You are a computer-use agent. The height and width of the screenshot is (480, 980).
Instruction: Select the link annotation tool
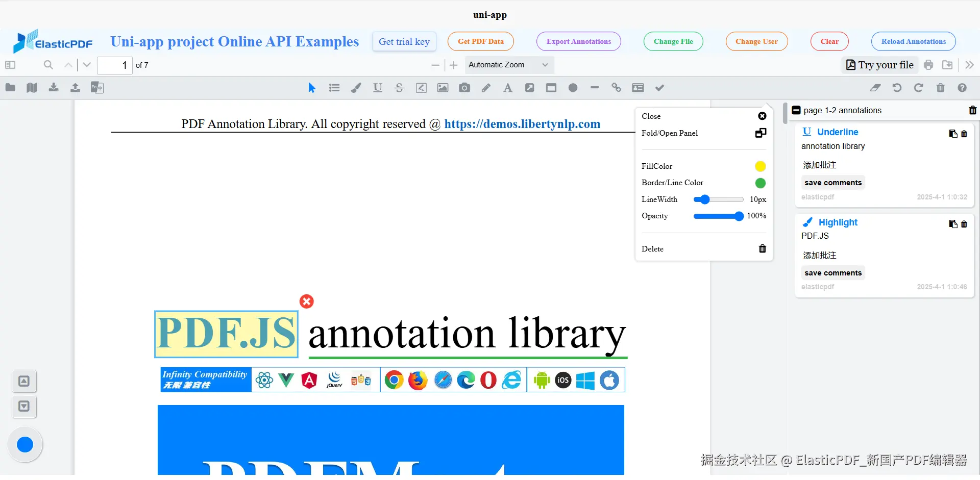tap(617, 88)
